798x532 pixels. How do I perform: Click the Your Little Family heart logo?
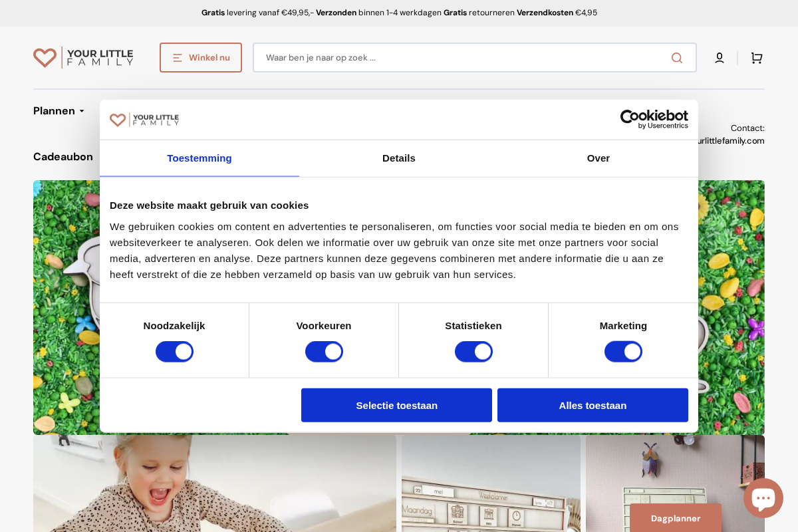pos(45,57)
